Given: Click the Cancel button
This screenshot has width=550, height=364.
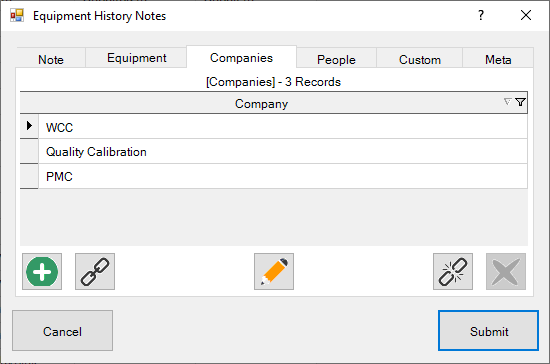Looking at the screenshot, I should (62, 330).
